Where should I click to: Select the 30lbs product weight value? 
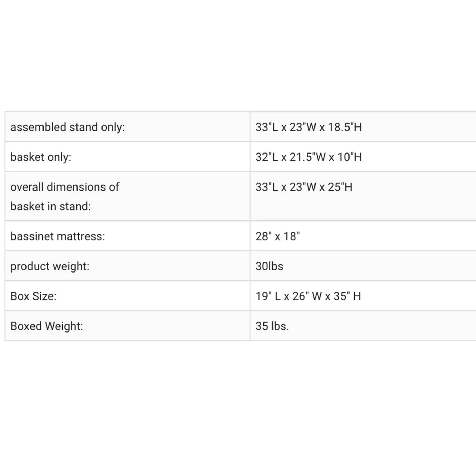point(269,266)
